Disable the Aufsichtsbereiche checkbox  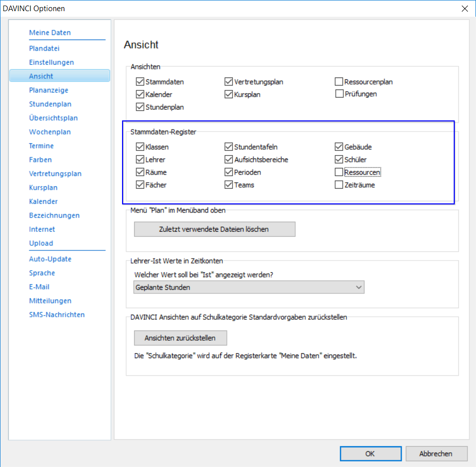228,159
